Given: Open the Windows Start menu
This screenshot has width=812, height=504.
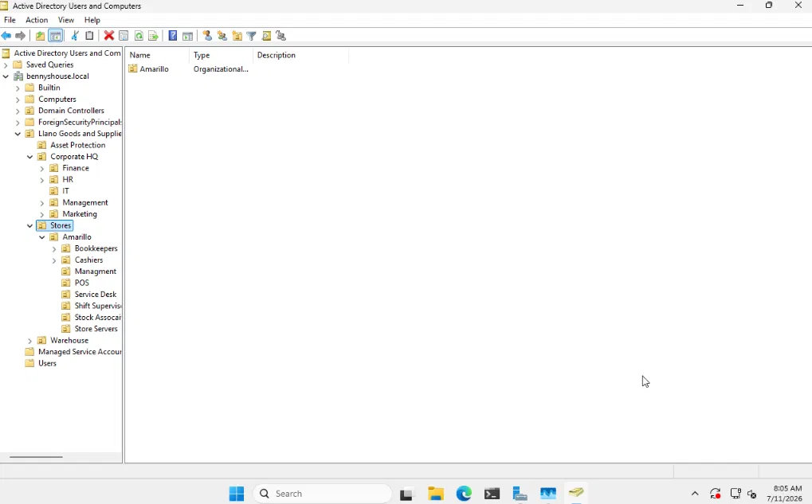Looking at the screenshot, I should coord(237,493).
